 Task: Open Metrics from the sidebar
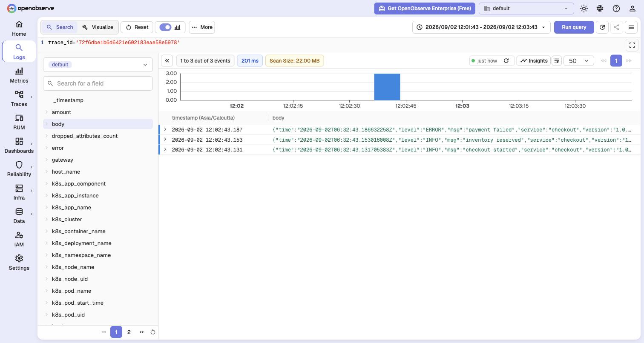(x=19, y=75)
